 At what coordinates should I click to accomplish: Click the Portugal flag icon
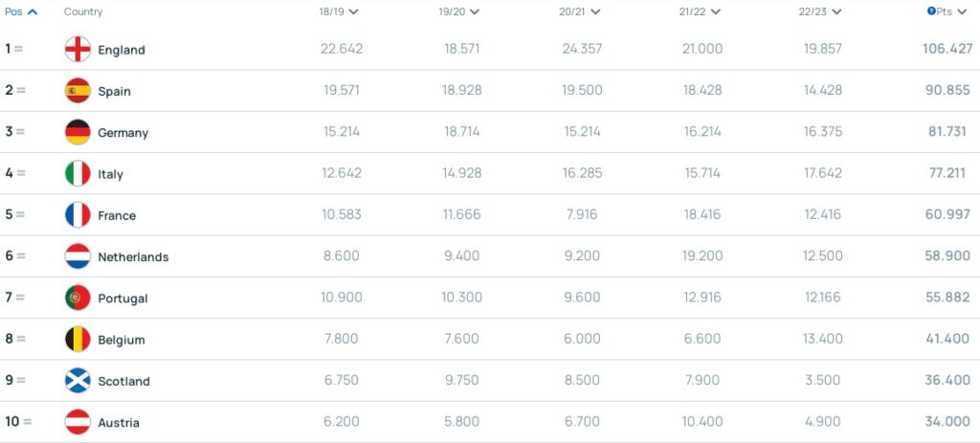click(78, 298)
